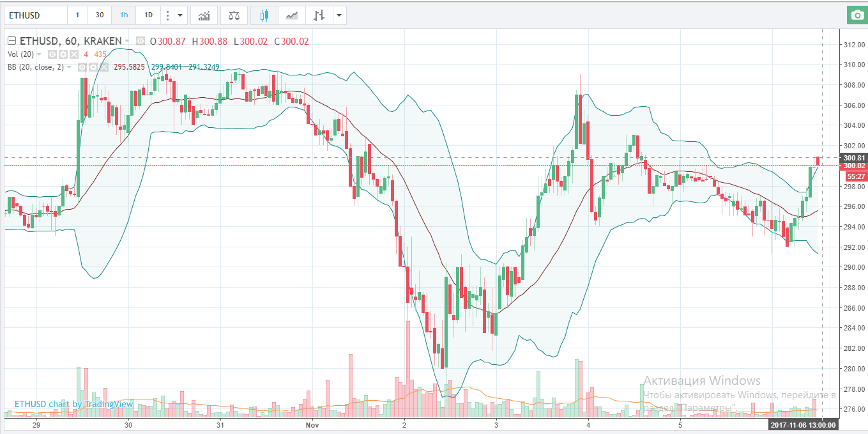Select the 30 minute interval

100,15
